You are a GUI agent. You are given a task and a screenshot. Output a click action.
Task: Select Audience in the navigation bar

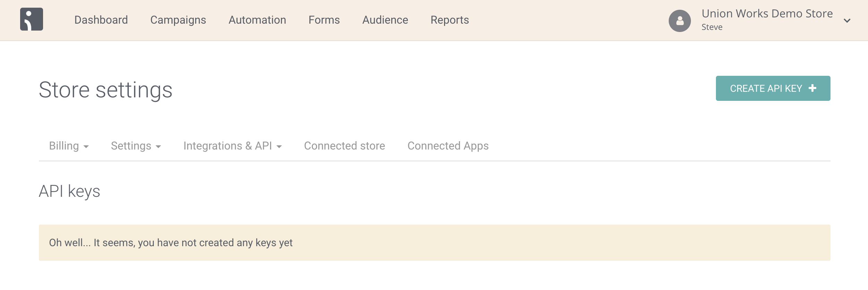tap(385, 20)
